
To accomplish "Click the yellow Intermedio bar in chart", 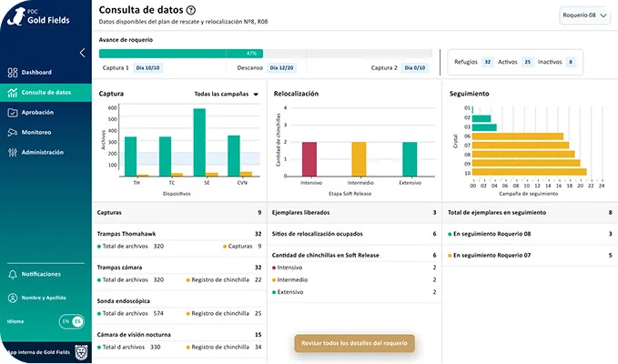I will coord(359,158).
